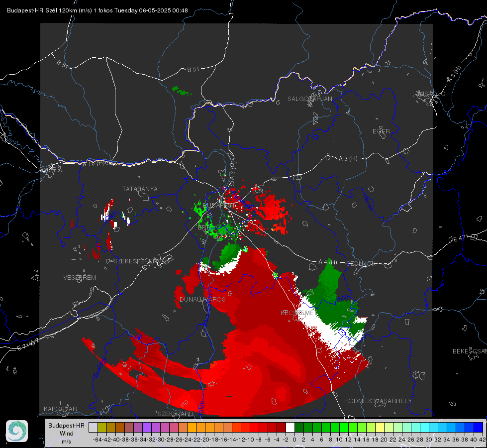Click the Budapest-HR Wind m/s legend label

click(x=66, y=434)
